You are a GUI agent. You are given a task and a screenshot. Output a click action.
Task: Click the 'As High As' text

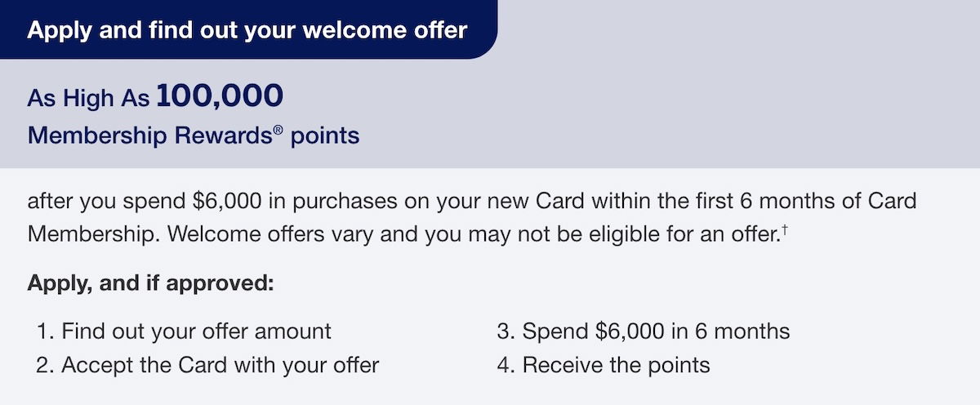tap(89, 100)
